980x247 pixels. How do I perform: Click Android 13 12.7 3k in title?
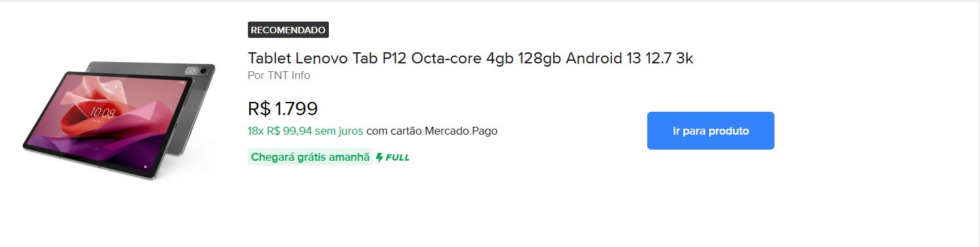pos(630,58)
